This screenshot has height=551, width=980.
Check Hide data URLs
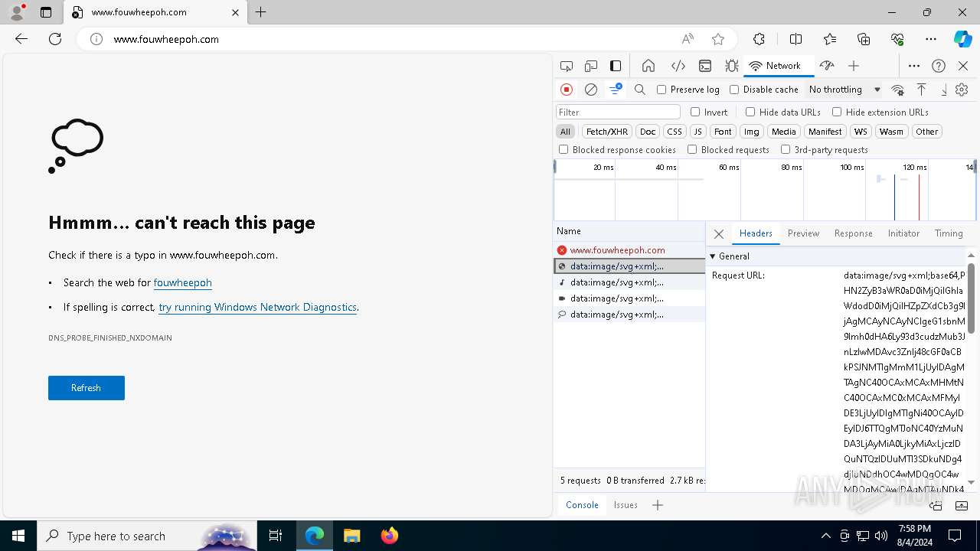coord(750,112)
